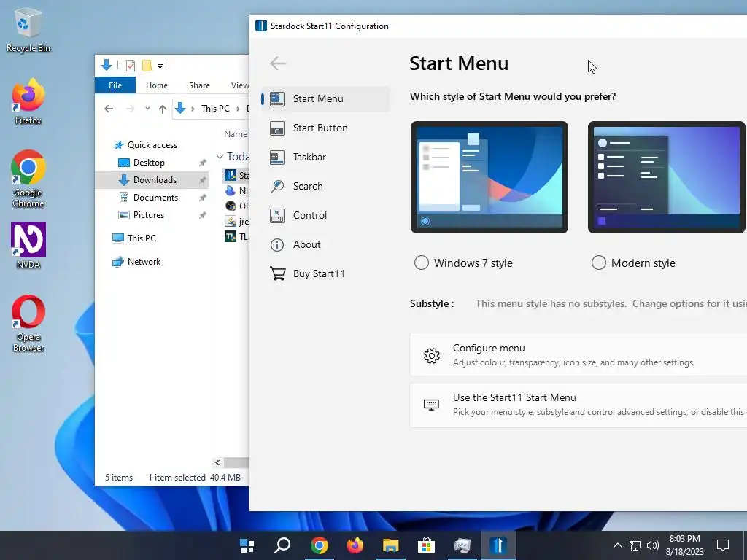Click the Search magnifier sidebar icon

277,186
